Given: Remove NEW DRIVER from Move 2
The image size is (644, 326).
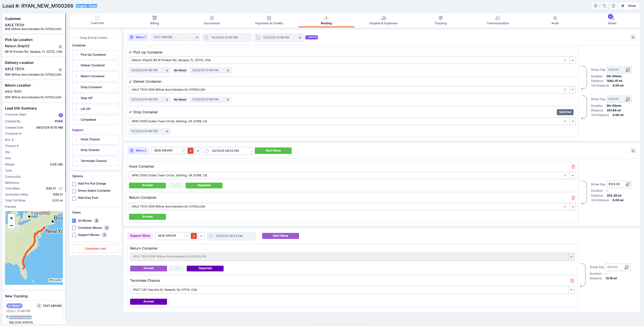Looking at the screenshot, I should (191, 151).
